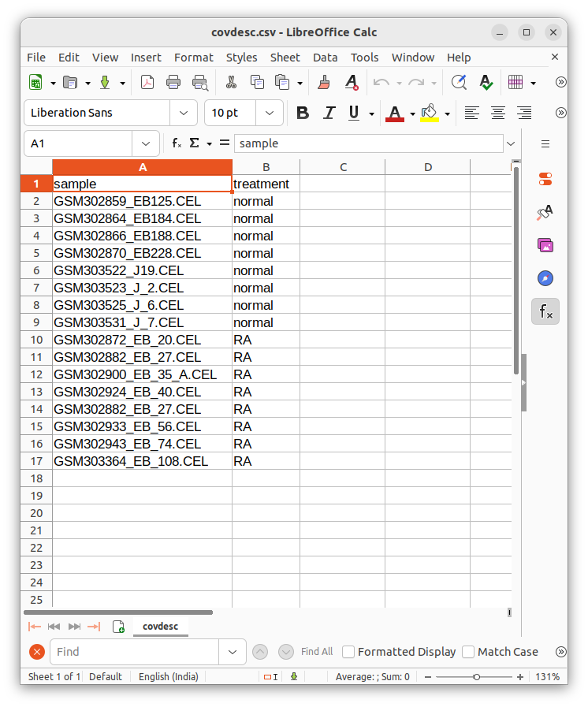Enable the Match Case checkbox

468,652
